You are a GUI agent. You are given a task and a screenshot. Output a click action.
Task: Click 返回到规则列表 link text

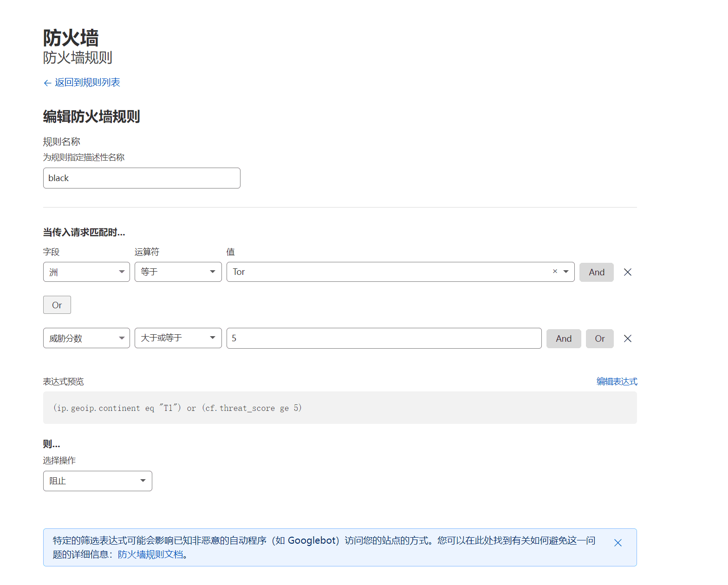click(x=87, y=83)
